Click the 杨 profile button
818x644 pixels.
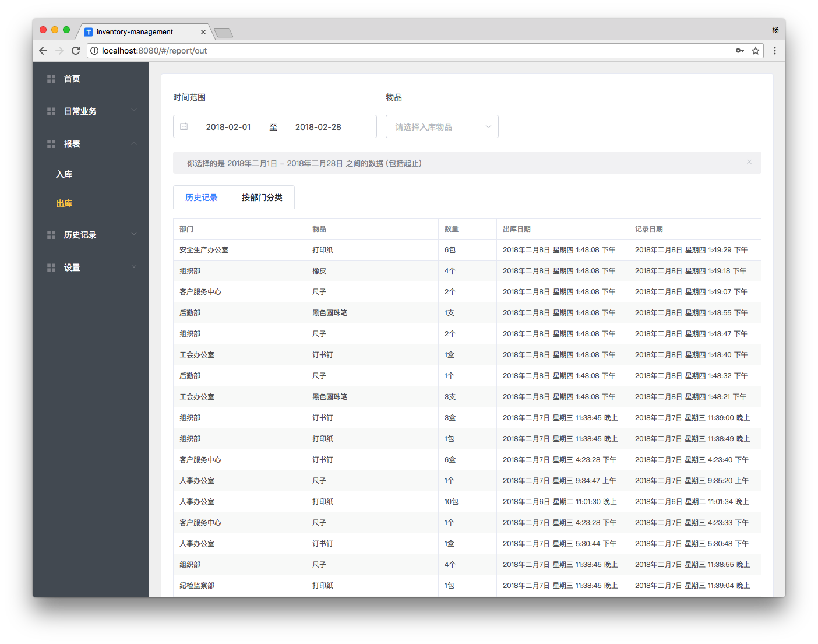coord(775,30)
